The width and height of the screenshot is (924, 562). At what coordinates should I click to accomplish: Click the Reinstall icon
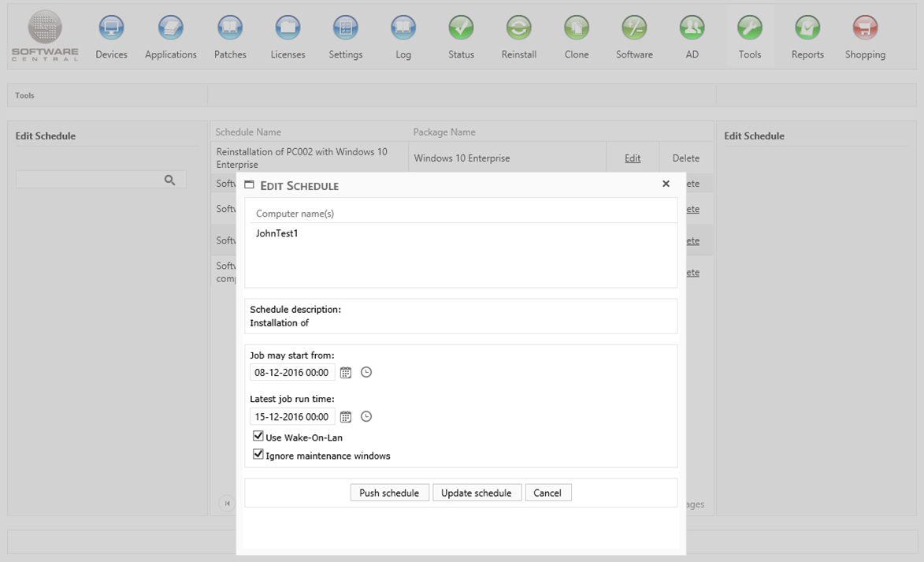click(x=518, y=28)
